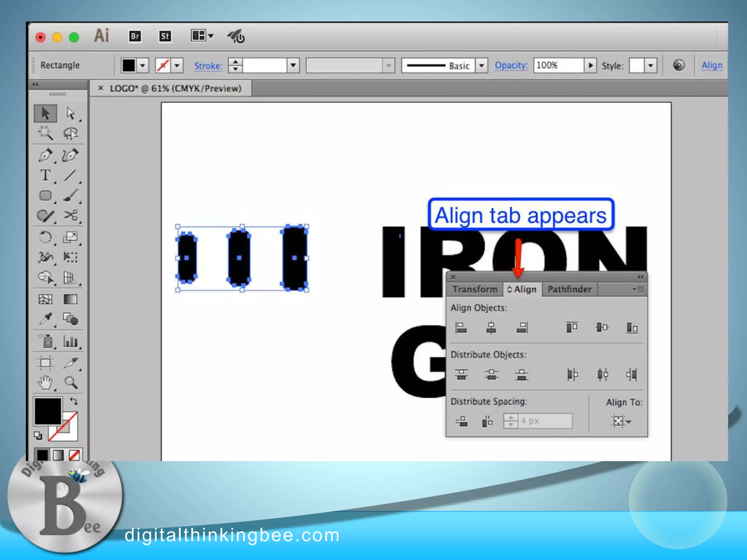Click Vertical Align Top icon

572,327
